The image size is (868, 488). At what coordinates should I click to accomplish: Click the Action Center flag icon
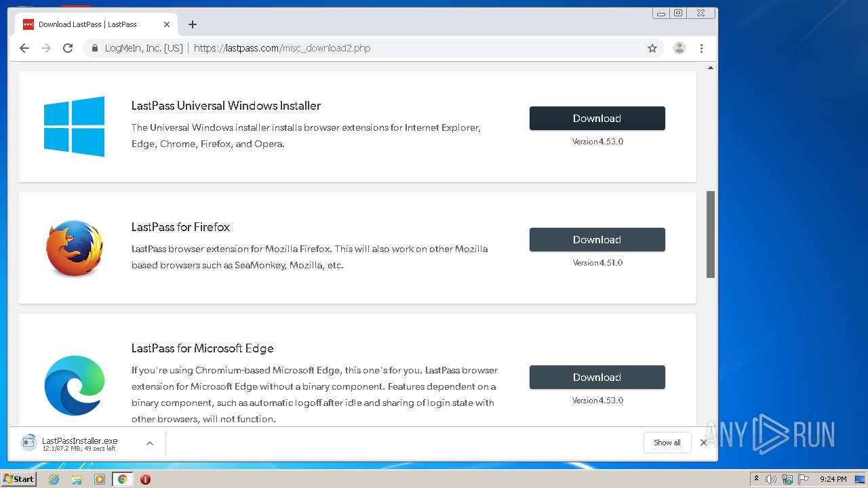pyautogui.click(x=804, y=479)
